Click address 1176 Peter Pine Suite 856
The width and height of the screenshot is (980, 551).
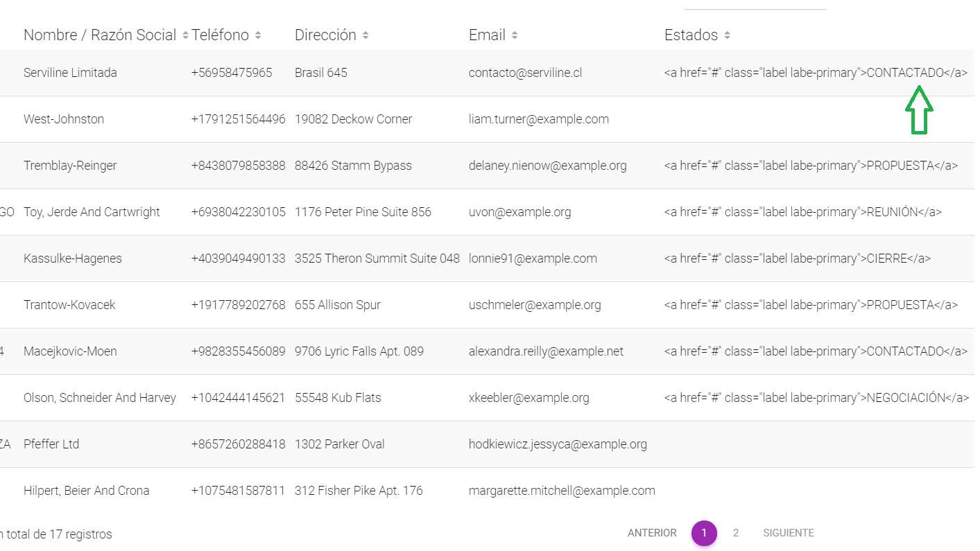click(363, 212)
